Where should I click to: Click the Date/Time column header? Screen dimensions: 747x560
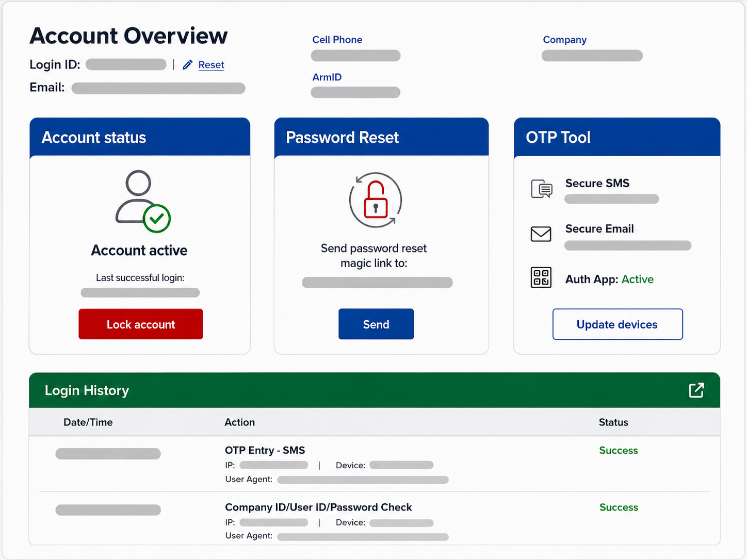[x=88, y=422]
